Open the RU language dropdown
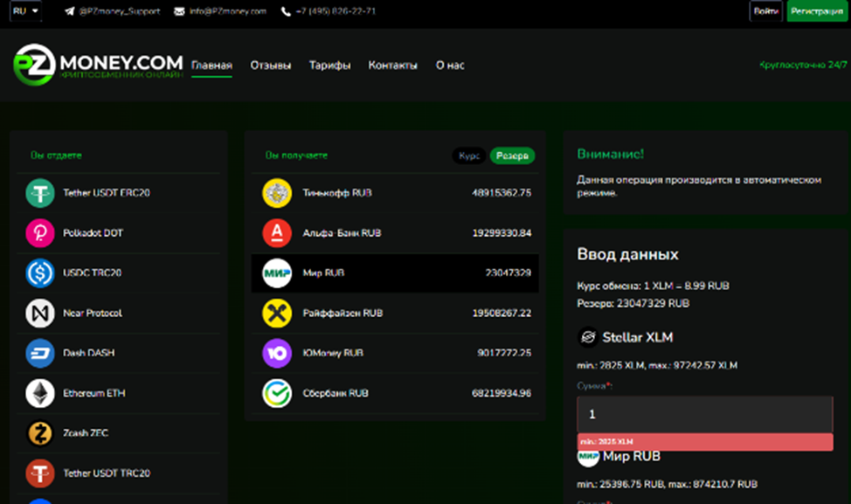 click(x=25, y=10)
